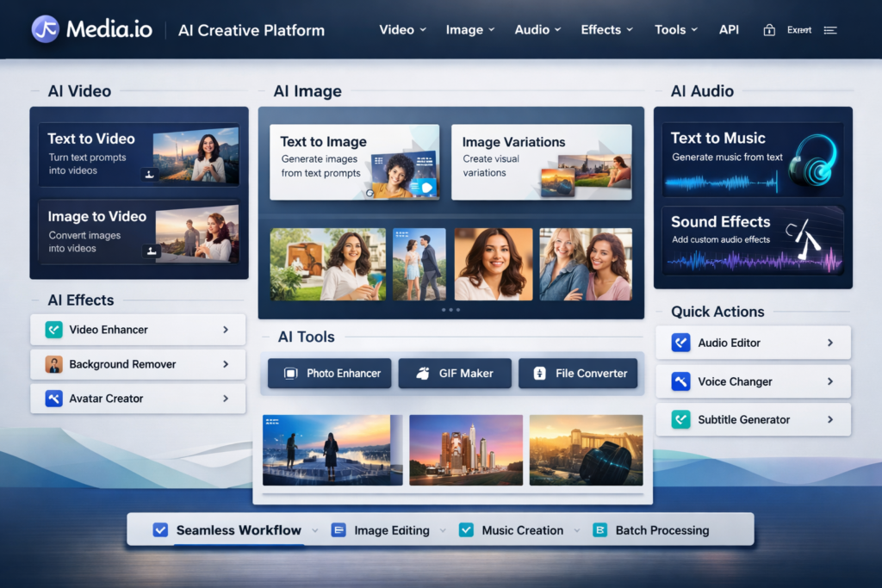Enable the Music Creation checkbox
The height and width of the screenshot is (588, 882).
point(466,530)
